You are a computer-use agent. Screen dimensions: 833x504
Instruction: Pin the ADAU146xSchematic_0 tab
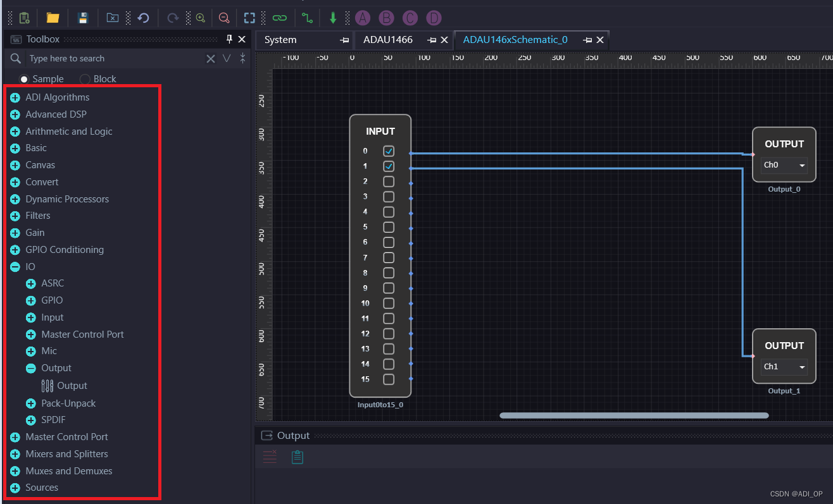(x=587, y=40)
